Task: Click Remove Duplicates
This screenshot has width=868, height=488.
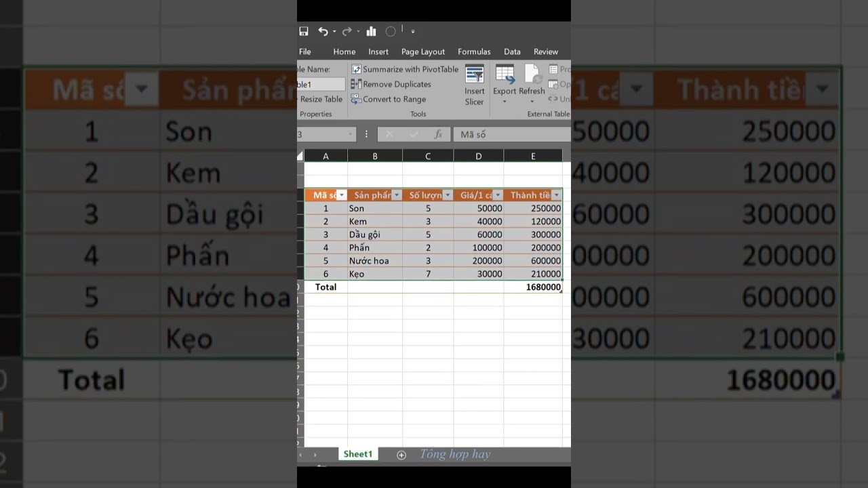Action: click(x=391, y=84)
